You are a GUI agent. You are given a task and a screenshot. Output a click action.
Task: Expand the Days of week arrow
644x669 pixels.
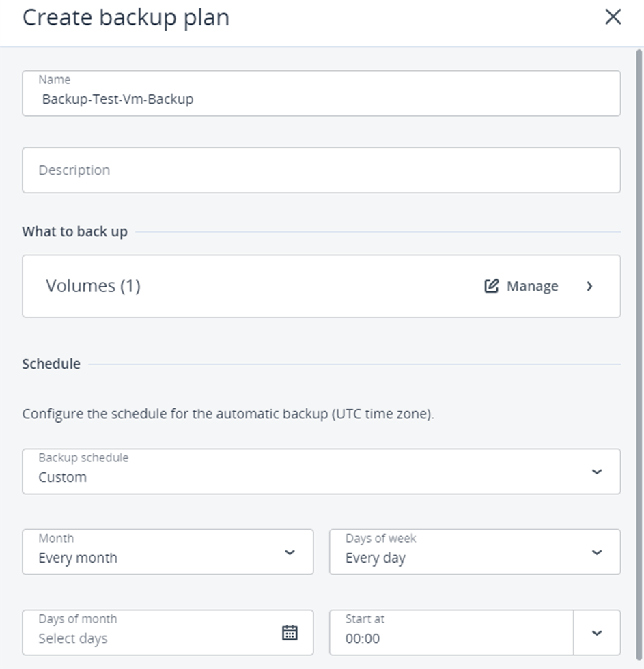tap(597, 552)
